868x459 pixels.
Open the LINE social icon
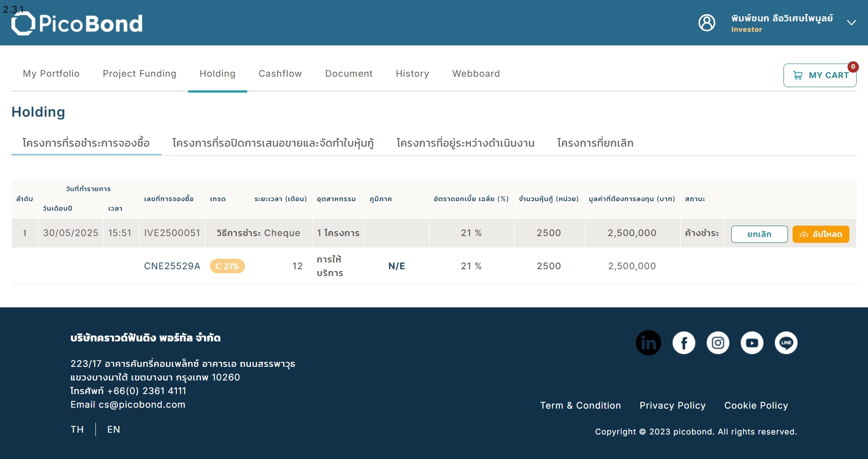786,343
